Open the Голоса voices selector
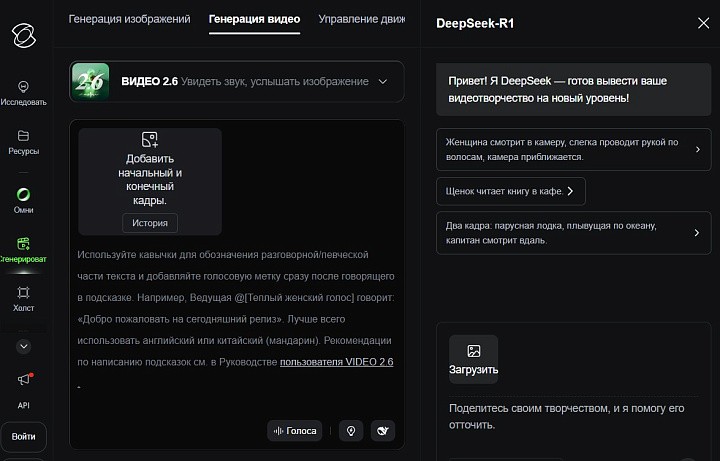Viewport: 720px width, 461px height. [294, 431]
